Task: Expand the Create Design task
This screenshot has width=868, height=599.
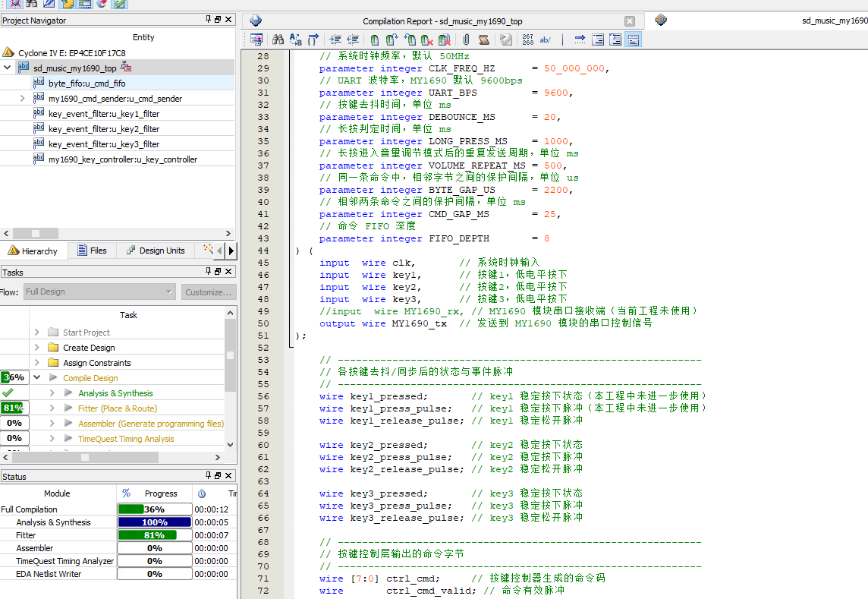Action: (37, 348)
